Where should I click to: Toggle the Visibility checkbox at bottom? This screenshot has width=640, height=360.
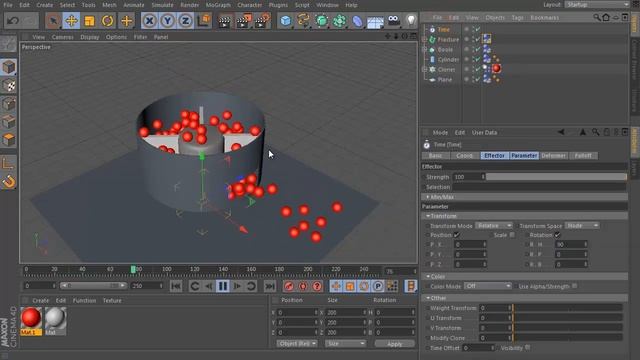click(x=527, y=348)
